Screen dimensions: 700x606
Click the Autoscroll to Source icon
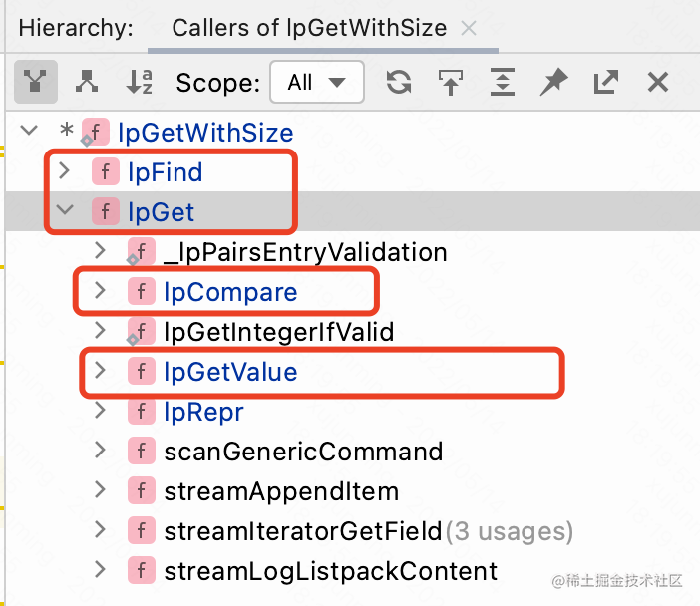coord(451,82)
